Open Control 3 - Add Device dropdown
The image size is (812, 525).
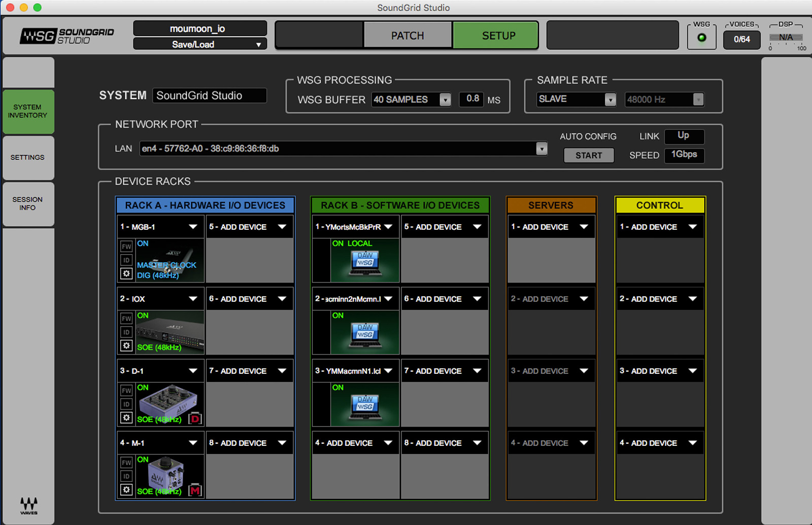(x=660, y=371)
